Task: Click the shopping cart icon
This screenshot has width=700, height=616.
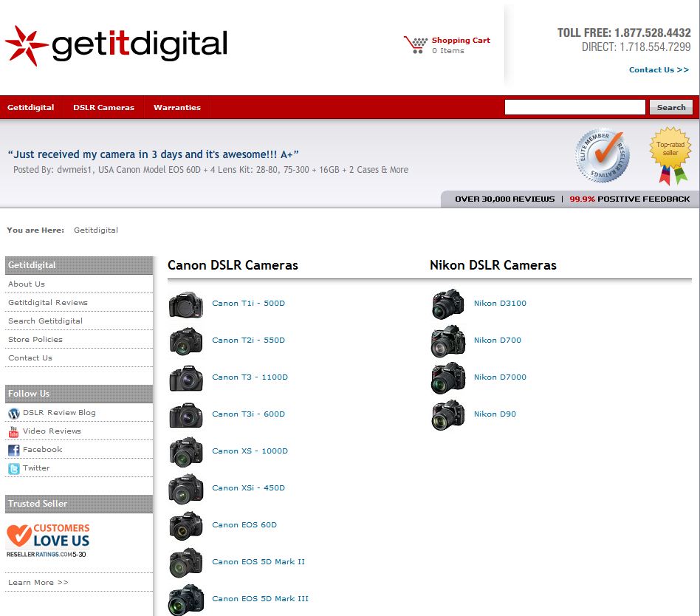Action: coord(415,45)
